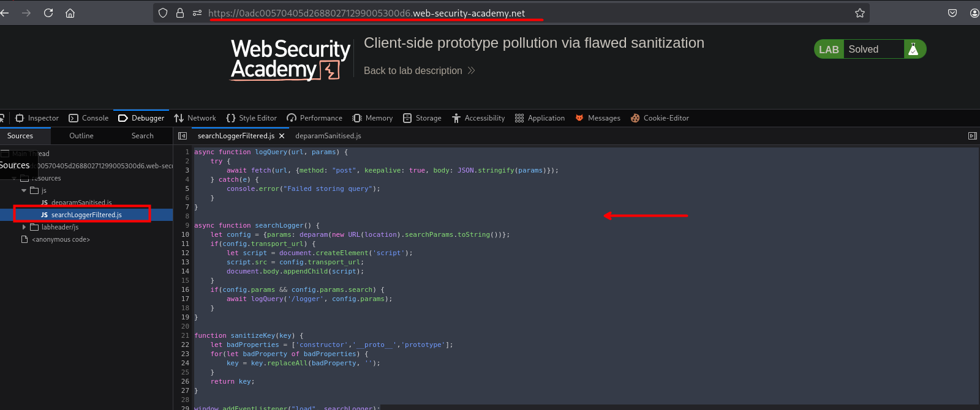Collapse the sources pane in debugger

tap(182, 136)
